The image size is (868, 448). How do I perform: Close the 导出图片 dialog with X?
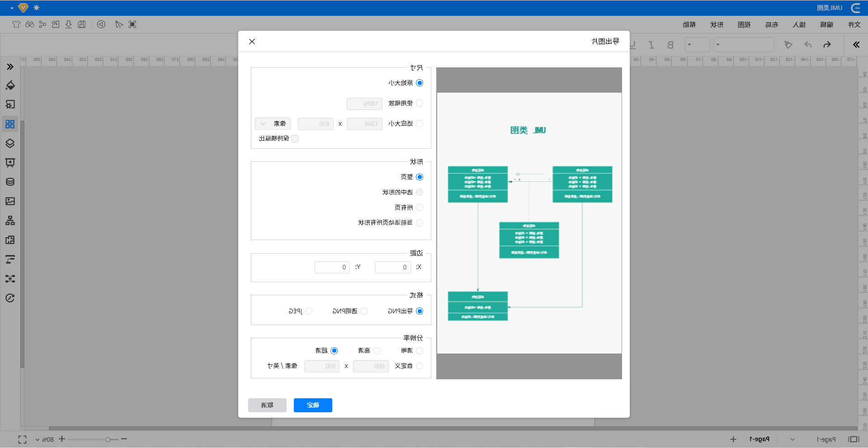[252, 42]
